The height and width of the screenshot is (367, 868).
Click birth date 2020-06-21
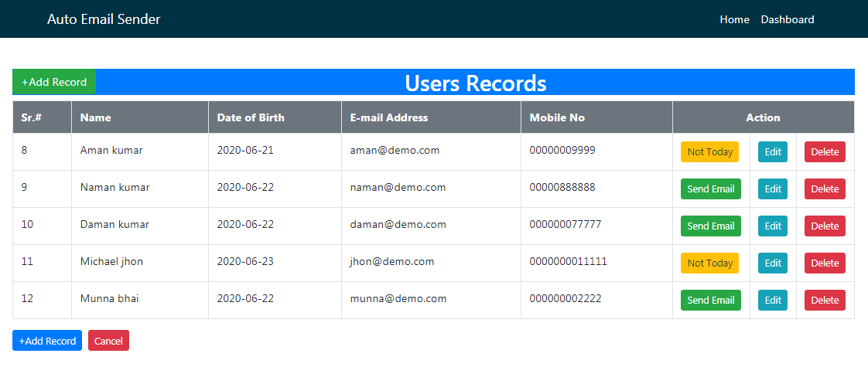coord(245,151)
